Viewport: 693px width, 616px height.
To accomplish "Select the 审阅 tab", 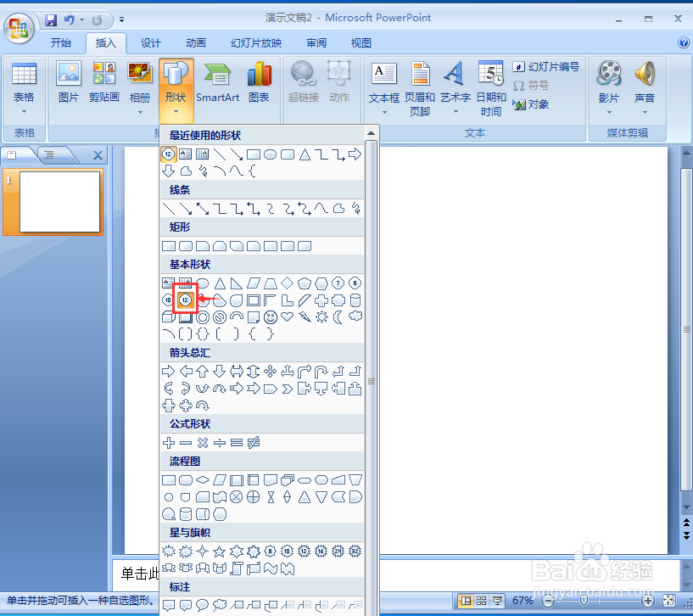I will (316, 43).
